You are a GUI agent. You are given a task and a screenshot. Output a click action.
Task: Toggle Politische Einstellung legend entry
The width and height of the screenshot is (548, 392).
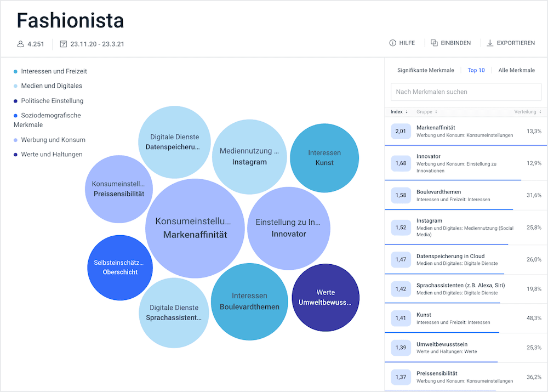(52, 101)
